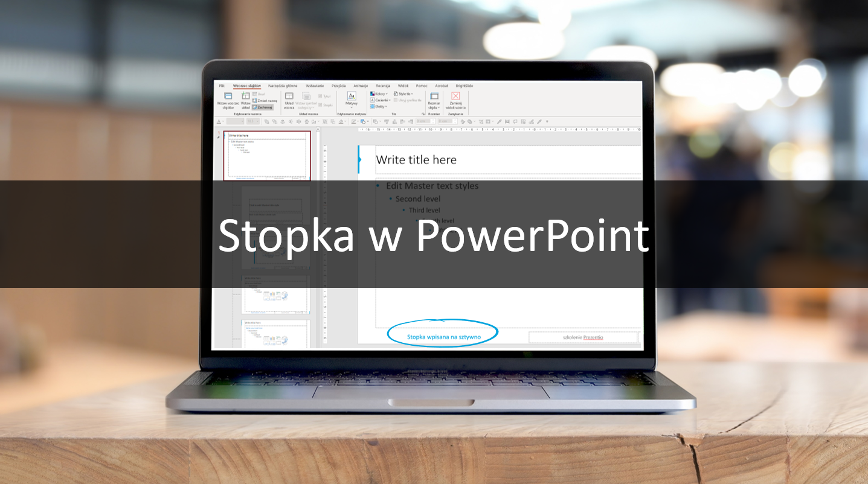Screen dimensions: 868x484
Task: Open the Pomoc tab
Action: tap(422, 86)
